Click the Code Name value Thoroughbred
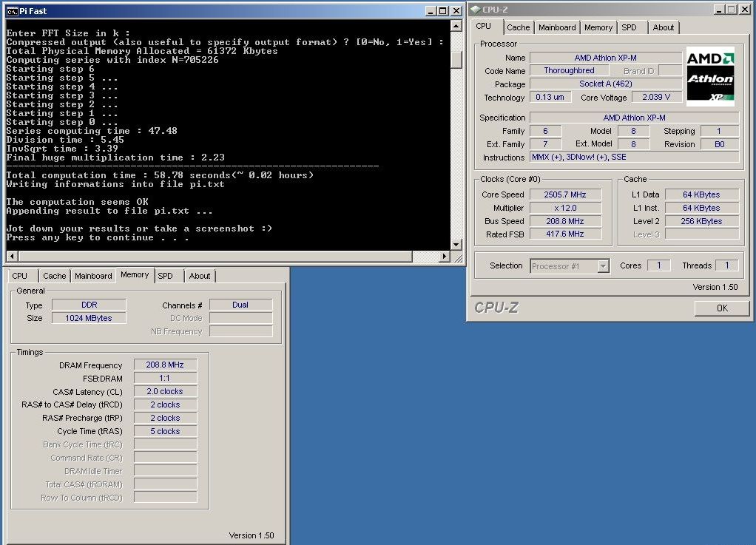Screen dimensions: 756x545 [x=569, y=70]
